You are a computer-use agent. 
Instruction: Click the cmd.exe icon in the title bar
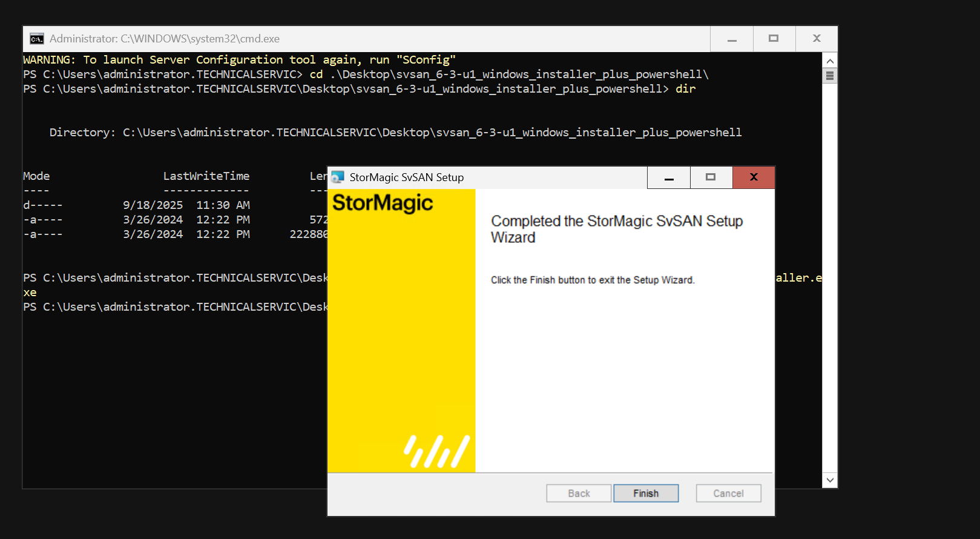pos(37,39)
